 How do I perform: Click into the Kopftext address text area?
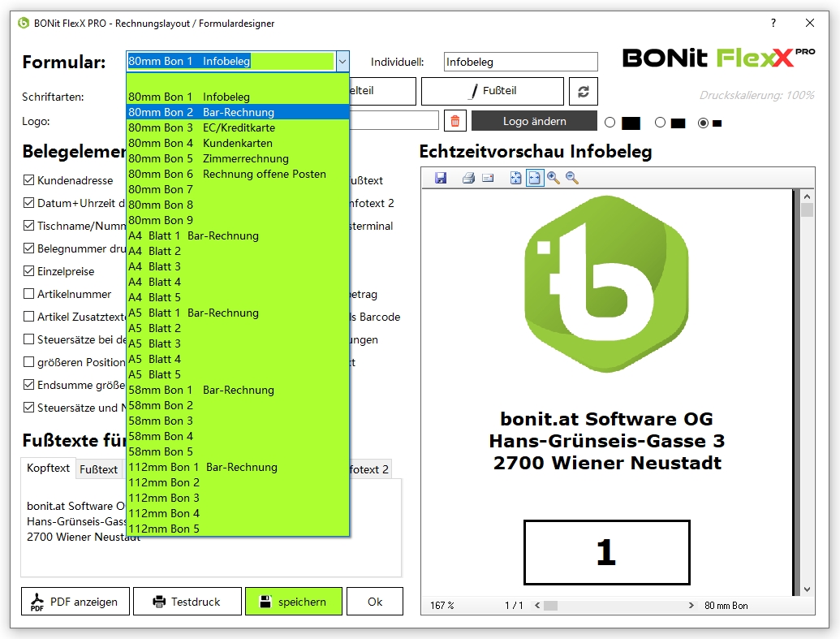point(211,528)
